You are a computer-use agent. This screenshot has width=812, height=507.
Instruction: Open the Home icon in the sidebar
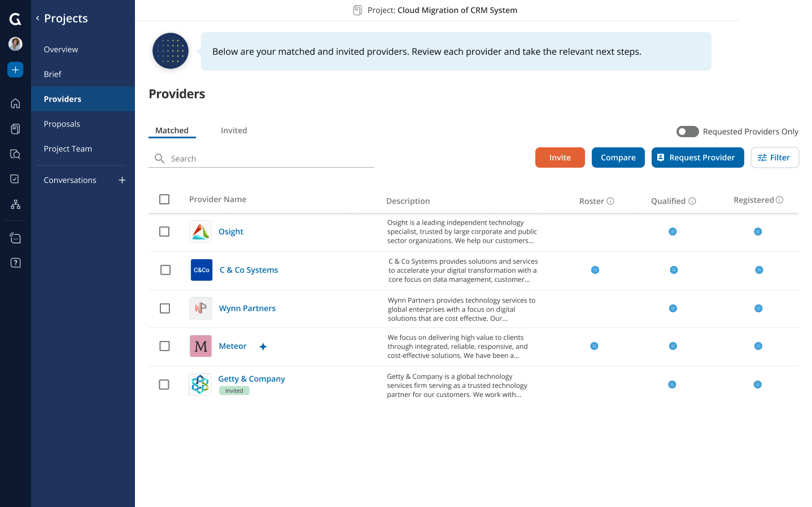coord(15,103)
